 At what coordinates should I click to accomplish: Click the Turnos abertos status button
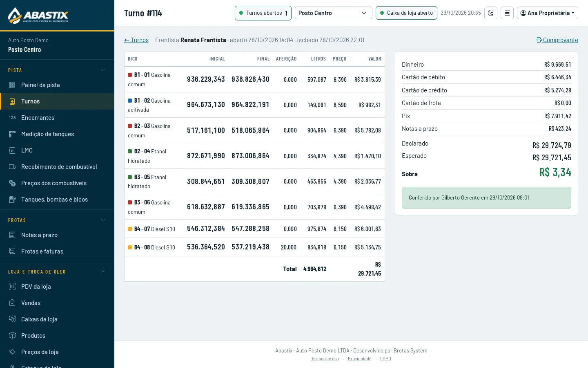pyautogui.click(x=263, y=13)
